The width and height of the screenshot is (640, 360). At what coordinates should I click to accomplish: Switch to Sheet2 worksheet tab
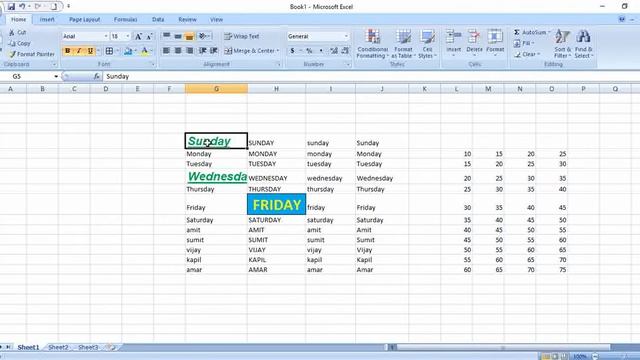click(58, 347)
